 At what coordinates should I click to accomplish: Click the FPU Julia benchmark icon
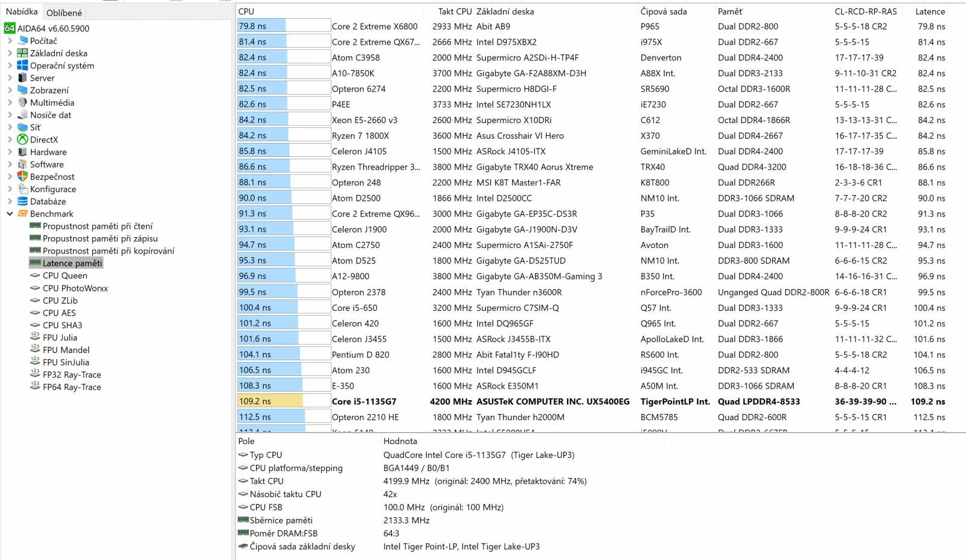coord(35,337)
